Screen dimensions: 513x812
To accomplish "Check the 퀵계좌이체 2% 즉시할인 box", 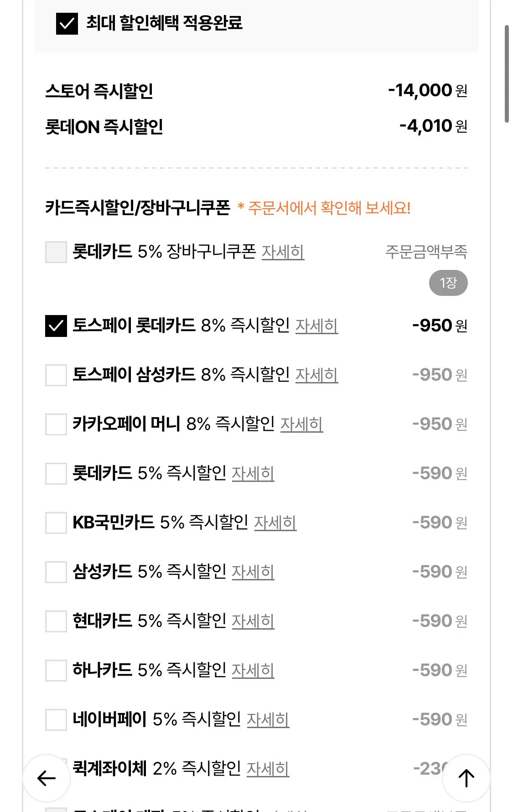I will pyautogui.click(x=55, y=769).
